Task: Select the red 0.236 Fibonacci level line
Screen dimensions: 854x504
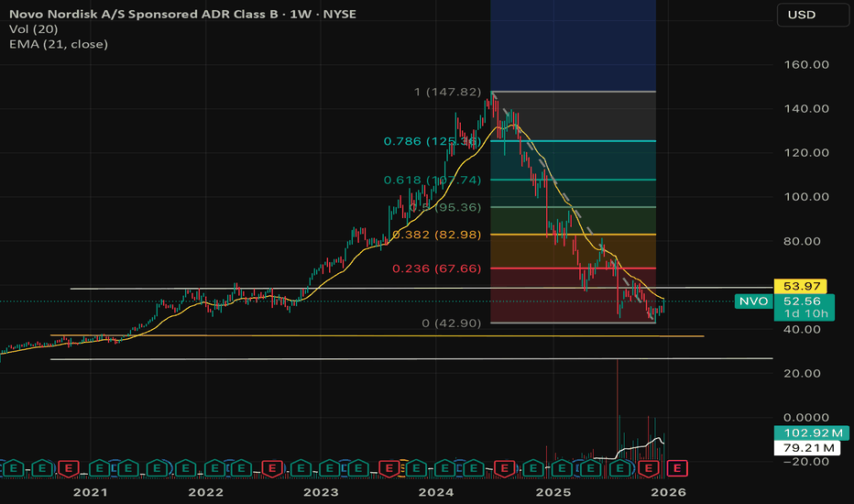Action: [x=573, y=268]
